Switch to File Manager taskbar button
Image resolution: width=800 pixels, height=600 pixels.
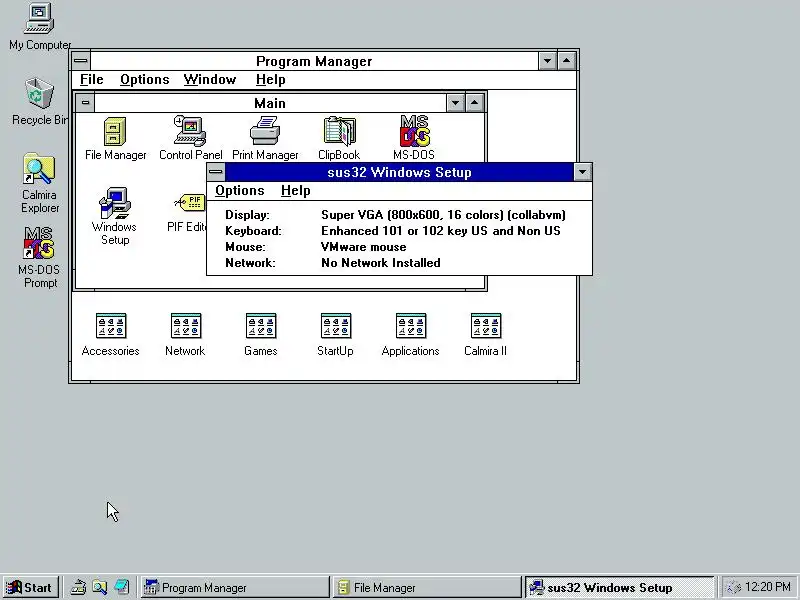427,587
